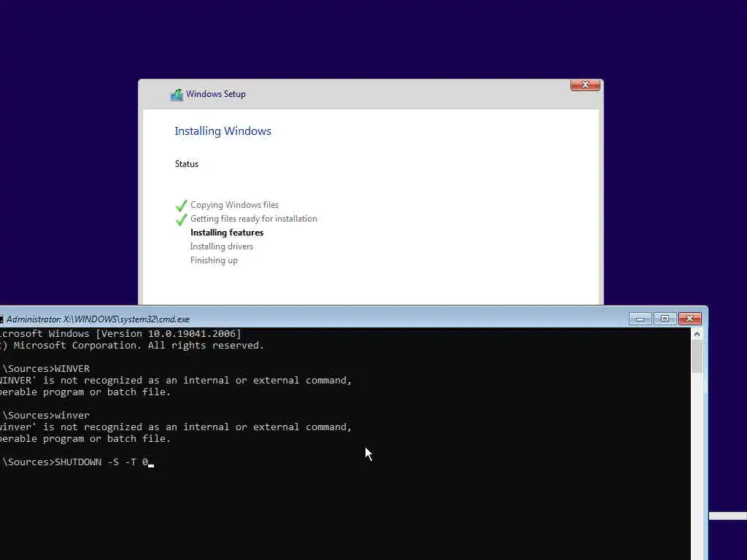Click the 'Sources>winver' lowercase command line
The image size is (747, 560).
click(44, 415)
